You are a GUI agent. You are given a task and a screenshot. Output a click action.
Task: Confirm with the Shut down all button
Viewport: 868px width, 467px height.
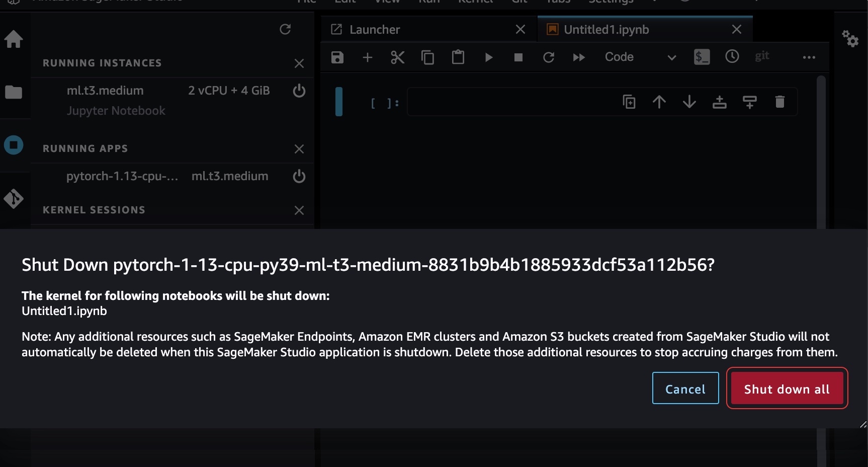(787, 388)
